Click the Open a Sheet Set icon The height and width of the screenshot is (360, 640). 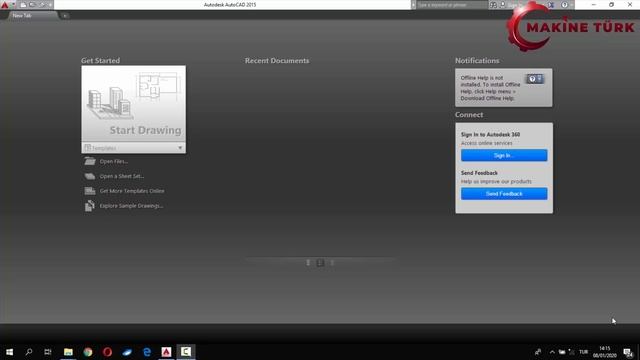tap(90, 176)
